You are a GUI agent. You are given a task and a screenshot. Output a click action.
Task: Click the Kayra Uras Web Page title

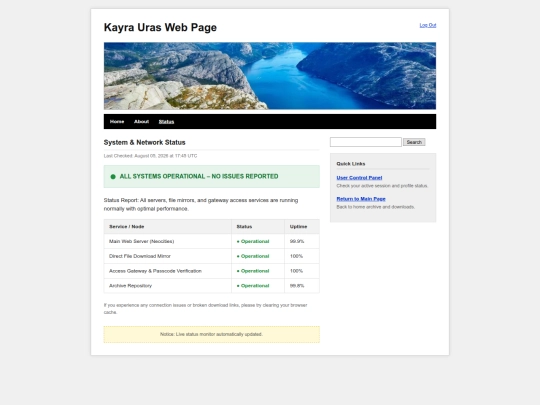[160, 28]
